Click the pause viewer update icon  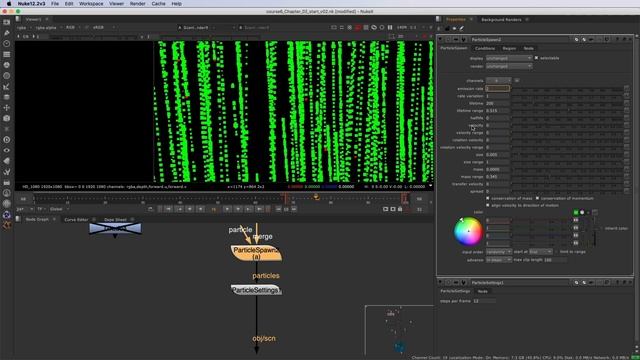[x=390, y=27]
